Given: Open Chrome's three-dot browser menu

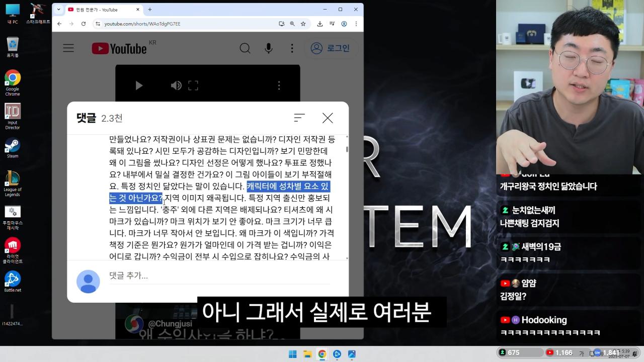Looking at the screenshot, I should tap(356, 24).
